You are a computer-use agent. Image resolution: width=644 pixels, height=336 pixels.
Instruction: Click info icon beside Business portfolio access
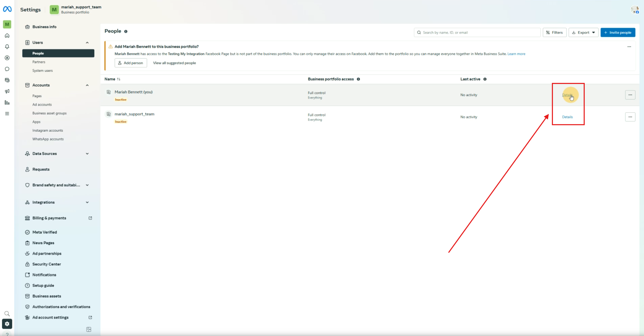coord(358,79)
